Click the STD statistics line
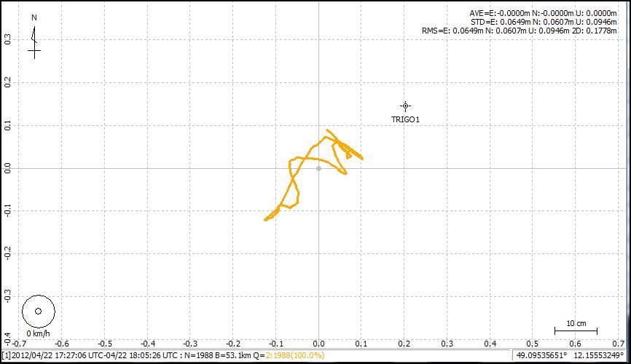Image resolution: width=631 pixels, height=364 pixels. tap(549, 22)
